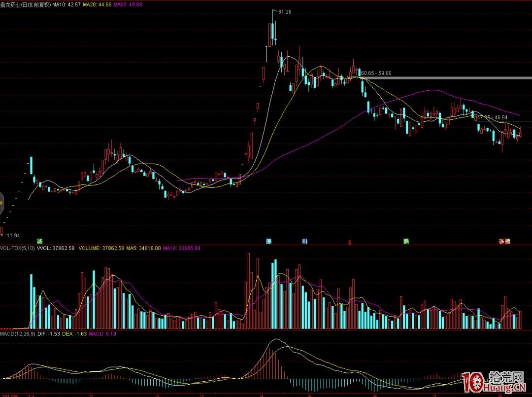Click the red 涨 marker icon
Viewport: 532px width, 397px height.
click(x=501, y=242)
